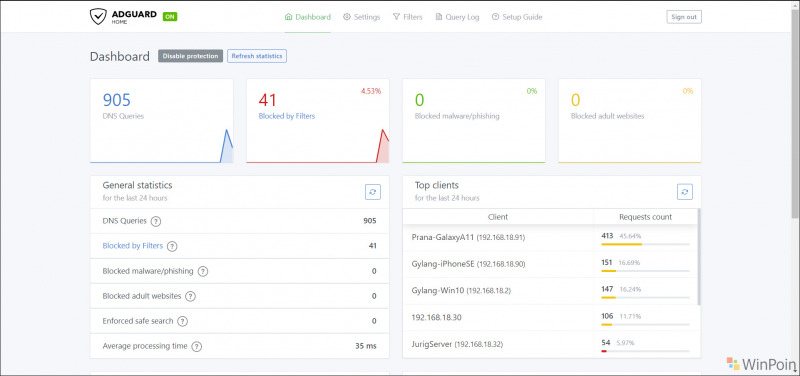Click the 413 requests count value
This screenshot has width=800, height=376.
(607, 236)
